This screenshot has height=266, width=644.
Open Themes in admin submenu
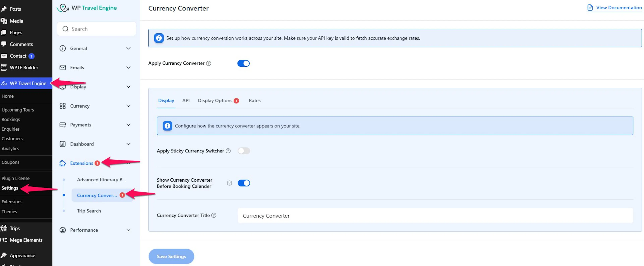pyautogui.click(x=9, y=211)
